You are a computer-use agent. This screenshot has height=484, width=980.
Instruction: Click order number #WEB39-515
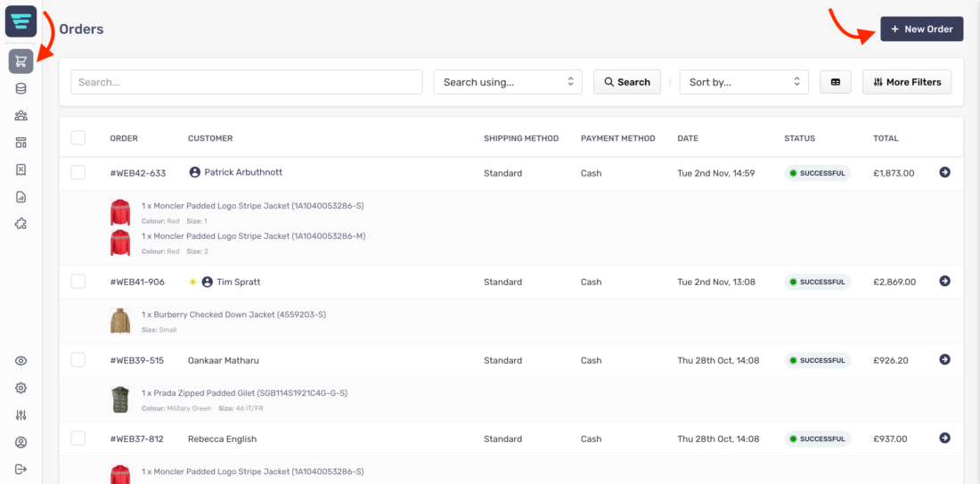(137, 360)
